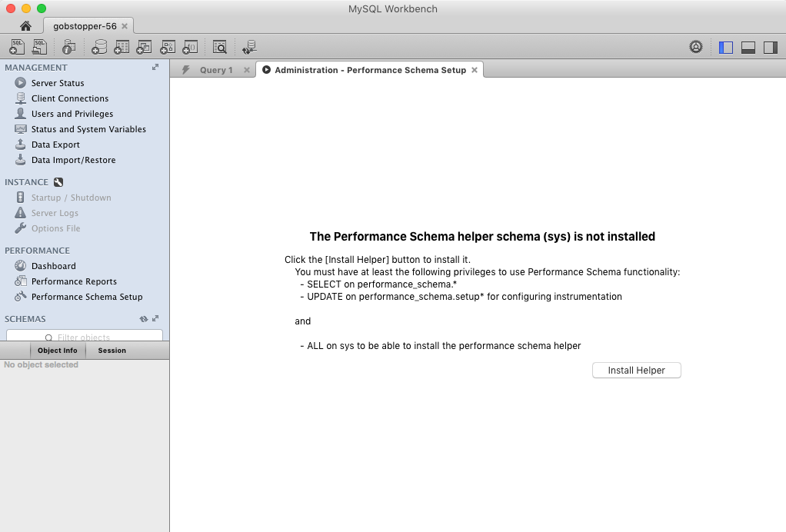Create a new schema in the connected server
Image resolution: width=786 pixels, height=532 pixels.
pyautogui.click(x=100, y=46)
